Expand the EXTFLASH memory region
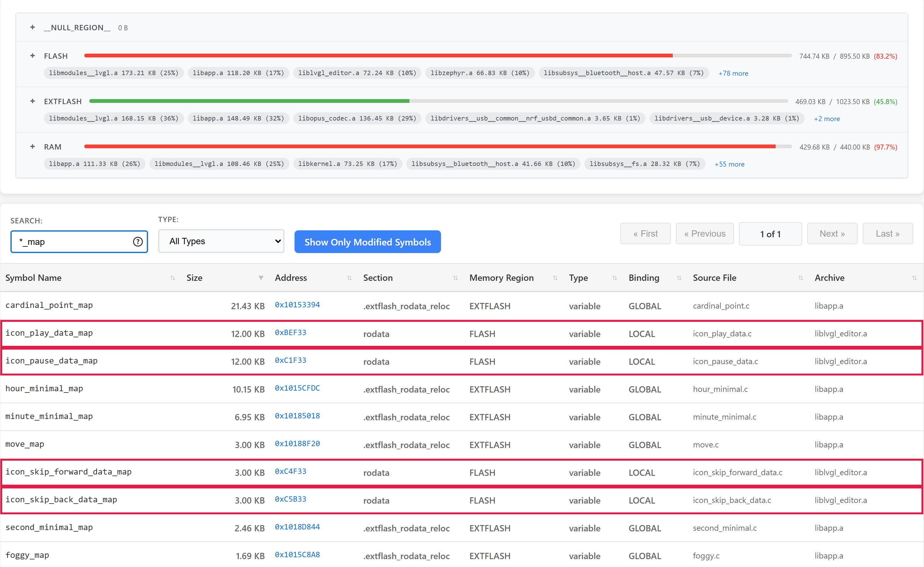The height and width of the screenshot is (567, 924). (33, 101)
